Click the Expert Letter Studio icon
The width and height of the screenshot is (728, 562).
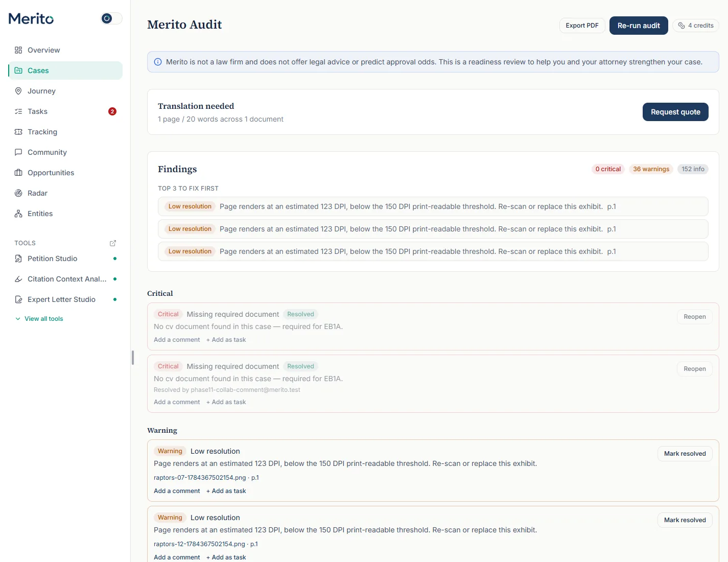(x=18, y=299)
